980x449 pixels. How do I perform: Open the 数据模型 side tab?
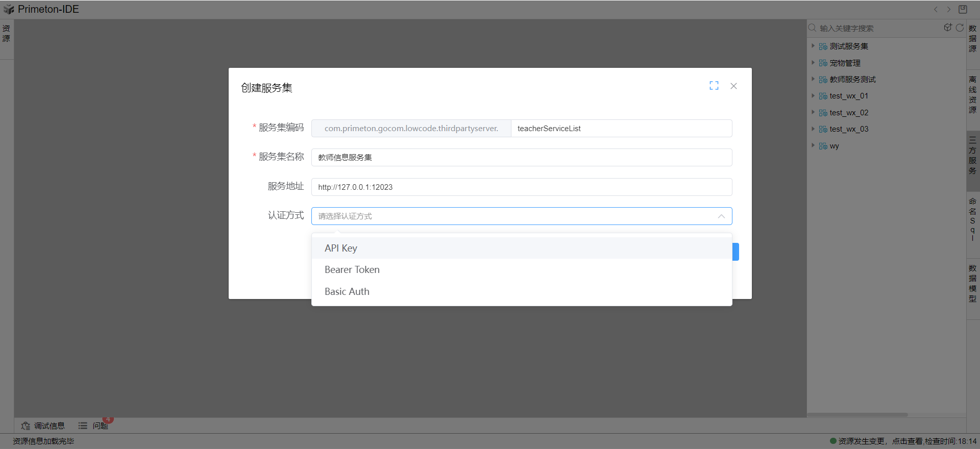tap(972, 283)
